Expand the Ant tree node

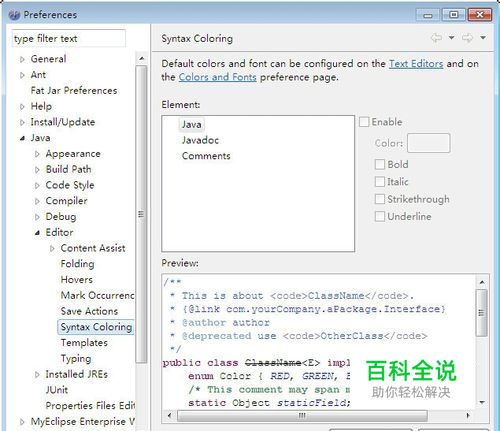22,75
